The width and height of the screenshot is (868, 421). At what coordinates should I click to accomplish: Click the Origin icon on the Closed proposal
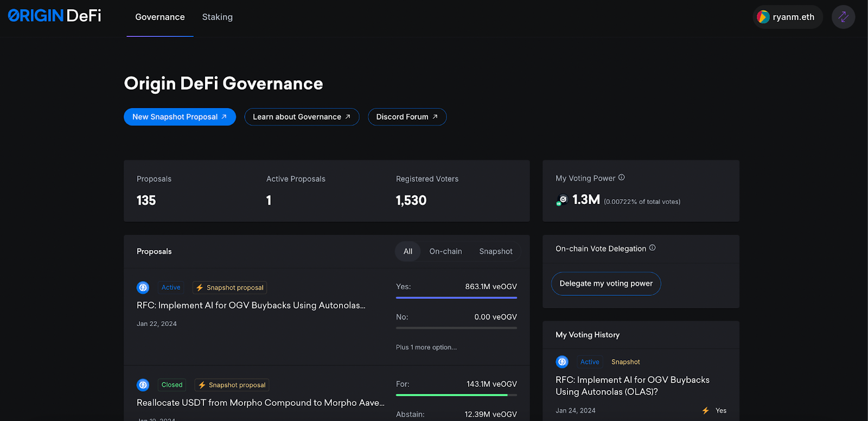143,385
